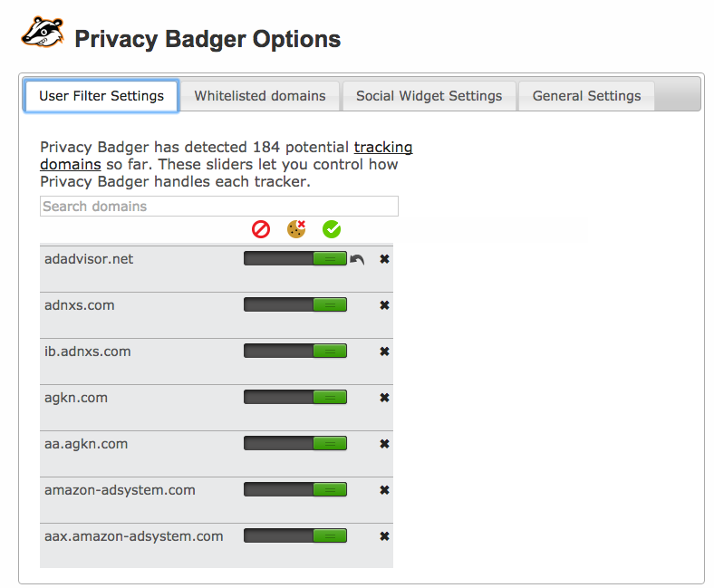This screenshot has width=714, height=588.
Task: Remove agkn.com using its X icon
Action: point(384,398)
